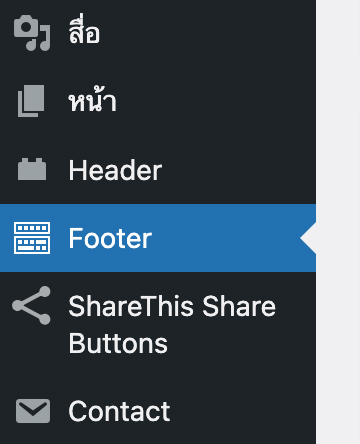
Task: Click dark empty space right of Header label
Action: coord(239,170)
